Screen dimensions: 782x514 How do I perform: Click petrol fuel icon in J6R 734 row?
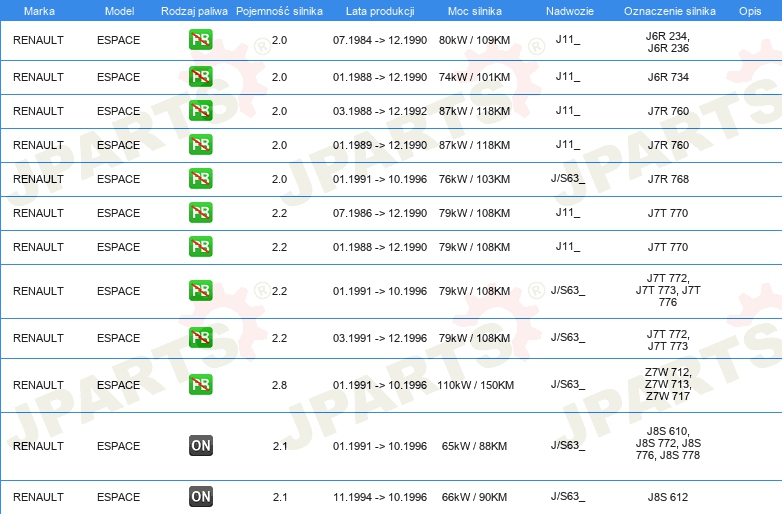click(200, 77)
